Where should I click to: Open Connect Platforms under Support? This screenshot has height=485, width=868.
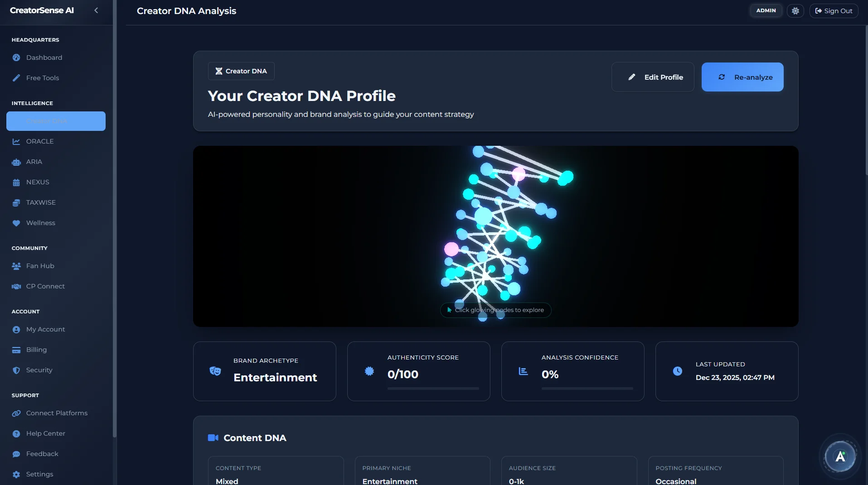click(56, 413)
